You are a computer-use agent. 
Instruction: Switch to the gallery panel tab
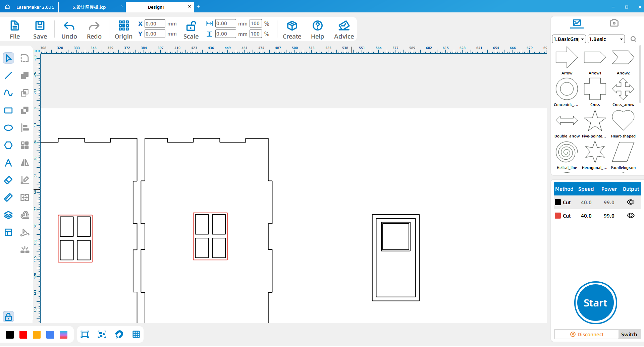coord(577,23)
